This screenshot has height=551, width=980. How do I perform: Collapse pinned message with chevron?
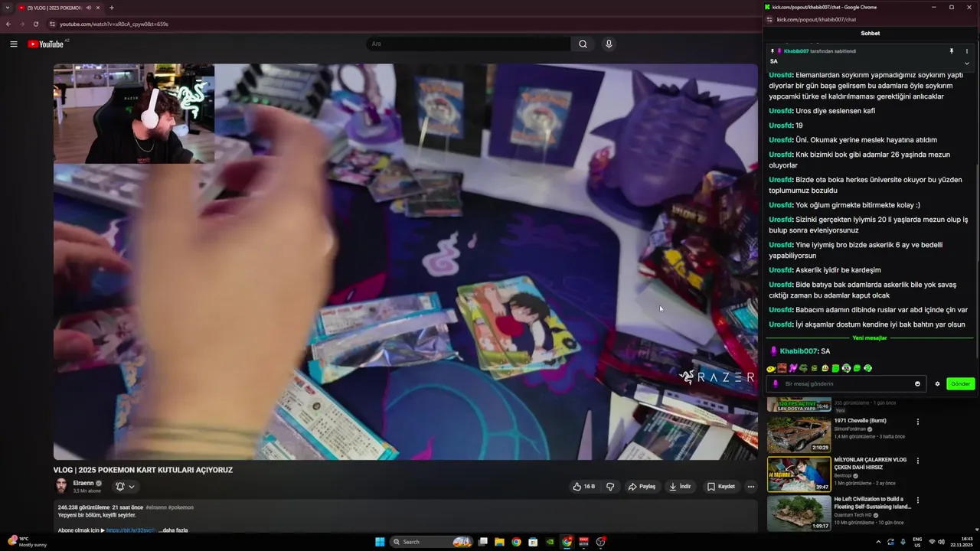click(967, 64)
